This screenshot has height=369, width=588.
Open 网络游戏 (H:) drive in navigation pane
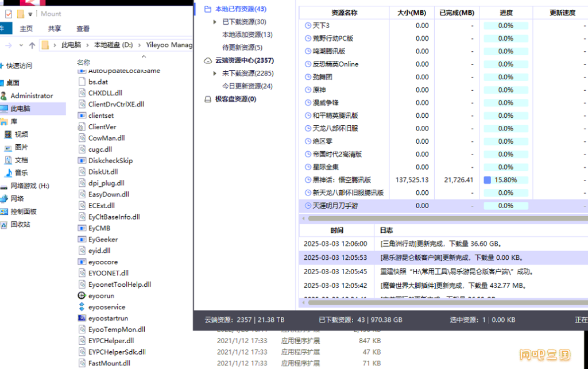(30, 186)
